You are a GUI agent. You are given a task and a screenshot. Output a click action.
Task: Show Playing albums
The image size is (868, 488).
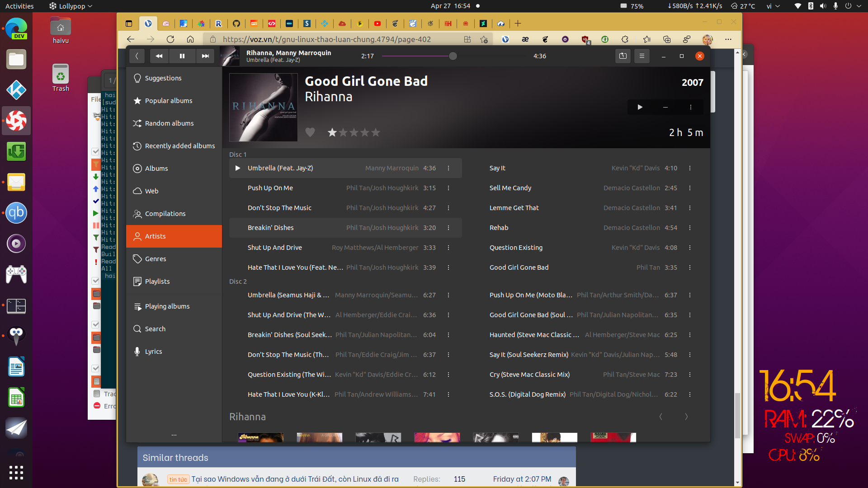pos(174,306)
